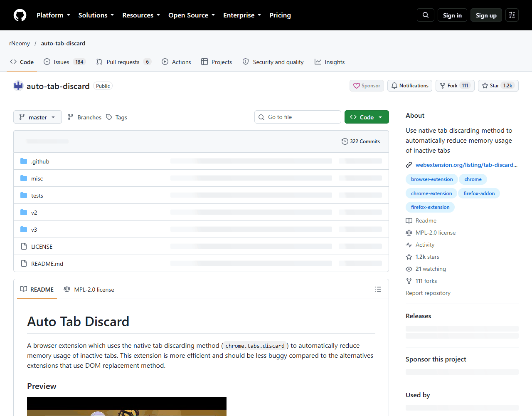Select the MPL-2.0 license tab
This screenshot has height=416, width=532.
click(x=89, y=290)
